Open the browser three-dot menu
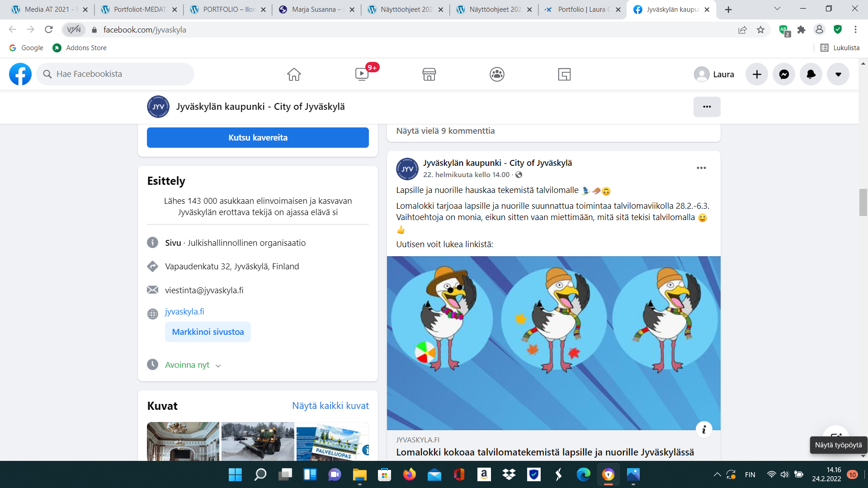 click(855, 30)
